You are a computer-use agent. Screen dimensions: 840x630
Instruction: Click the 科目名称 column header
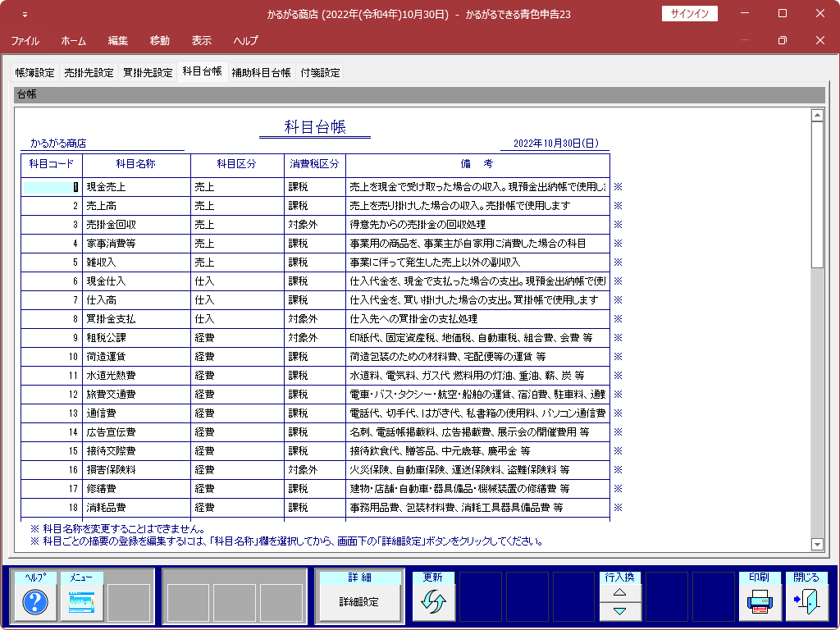(137, 164)
